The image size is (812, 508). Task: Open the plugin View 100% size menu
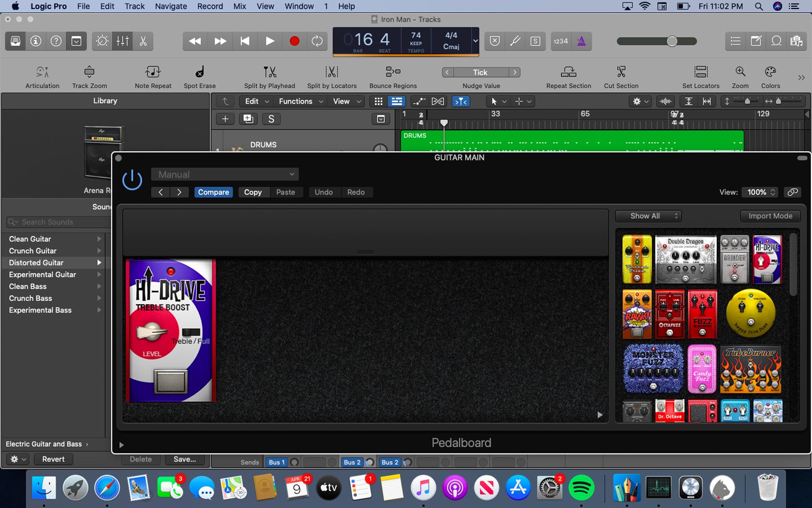point(760,192)
